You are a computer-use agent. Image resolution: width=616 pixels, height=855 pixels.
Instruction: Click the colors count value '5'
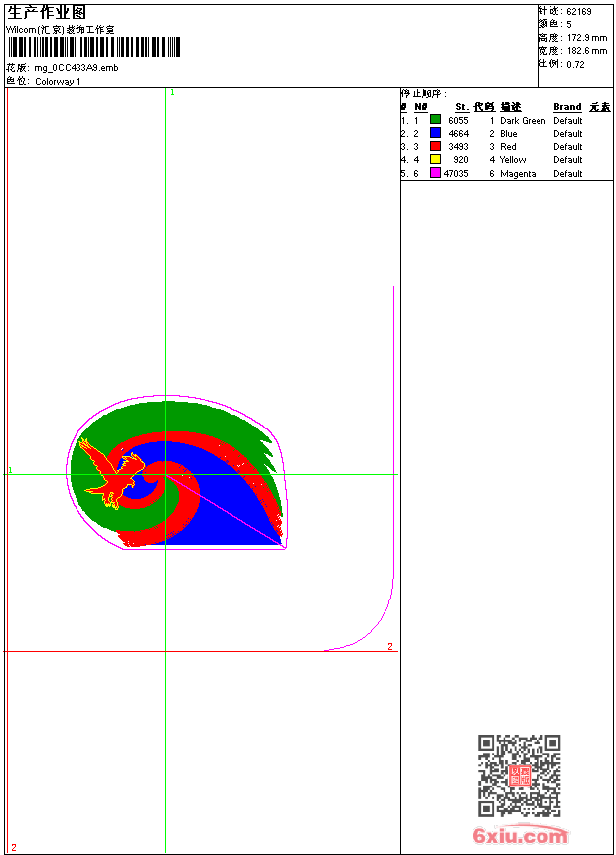(569, 25)
